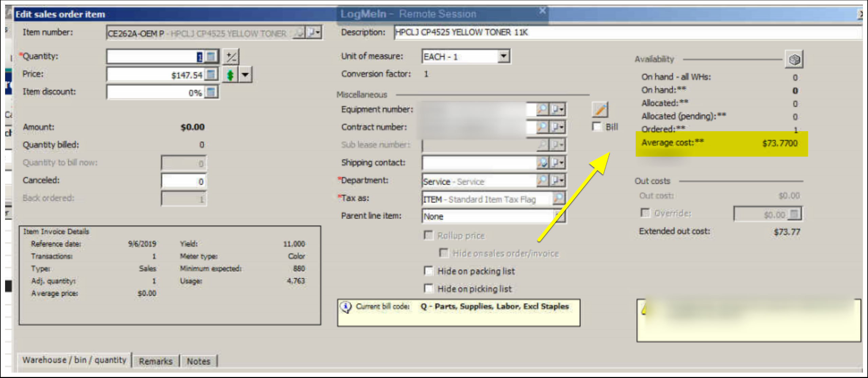Screen dimensions: 868x378
Task: Search Contract number with magnifier icon
Action: [542, 127]
